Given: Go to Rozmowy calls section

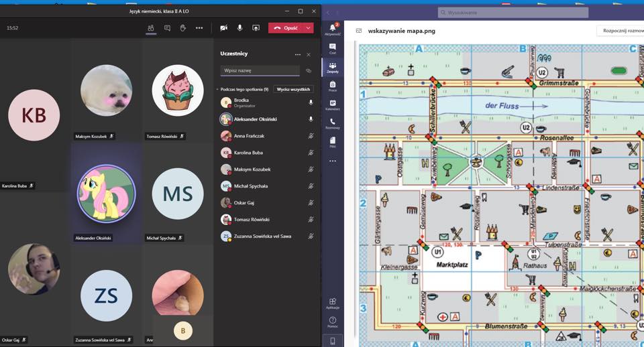Looking at the screenshot, I should 333,123.
